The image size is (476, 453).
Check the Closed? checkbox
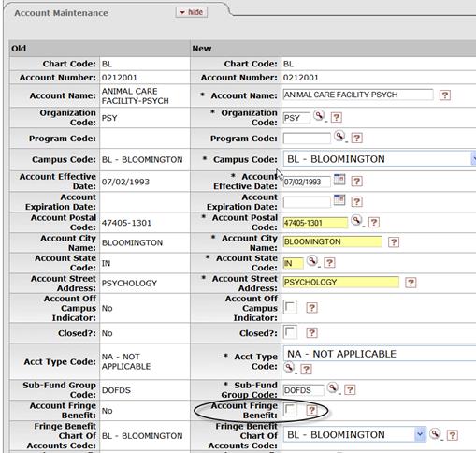[290, 332]
